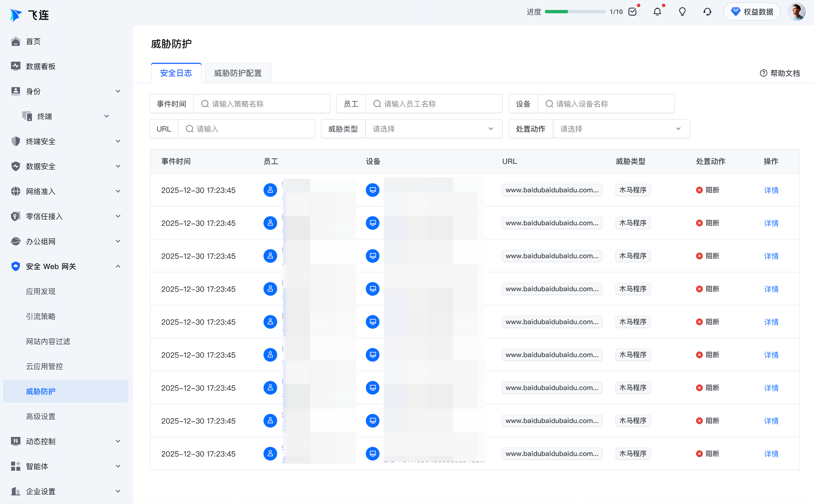Click the 飞连 logo icon
Screen dimensions: 814x504
point(16,15)
